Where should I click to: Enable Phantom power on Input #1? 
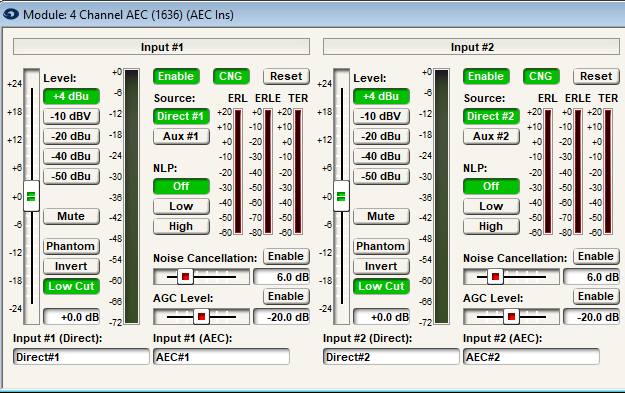click(71, 246)
